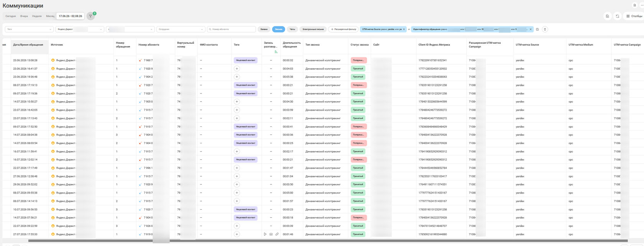644x246 pixels.
Task: Toggle the Звонки filter chip
Action: [x=279, y=29]
